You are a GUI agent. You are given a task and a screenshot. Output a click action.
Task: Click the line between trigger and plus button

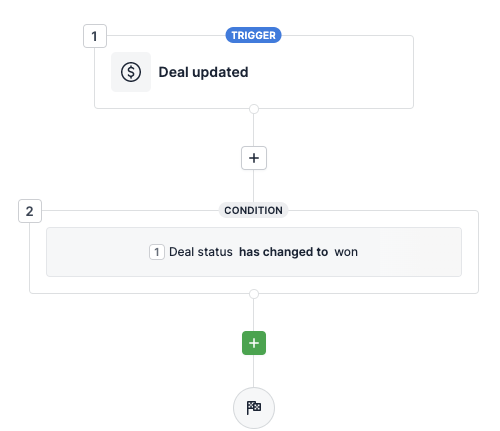[254, 130]
